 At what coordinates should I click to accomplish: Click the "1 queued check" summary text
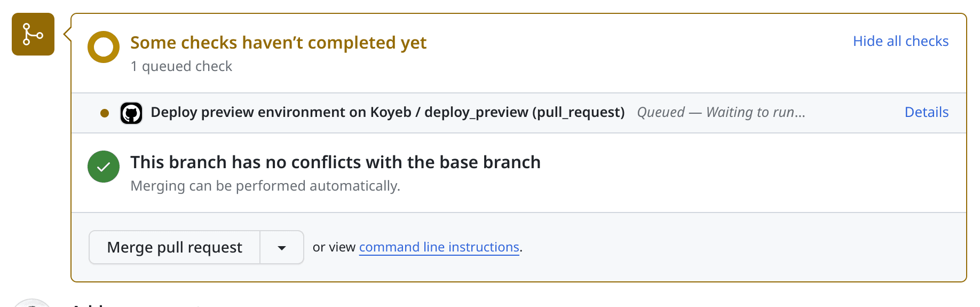[x=181, y=66]
